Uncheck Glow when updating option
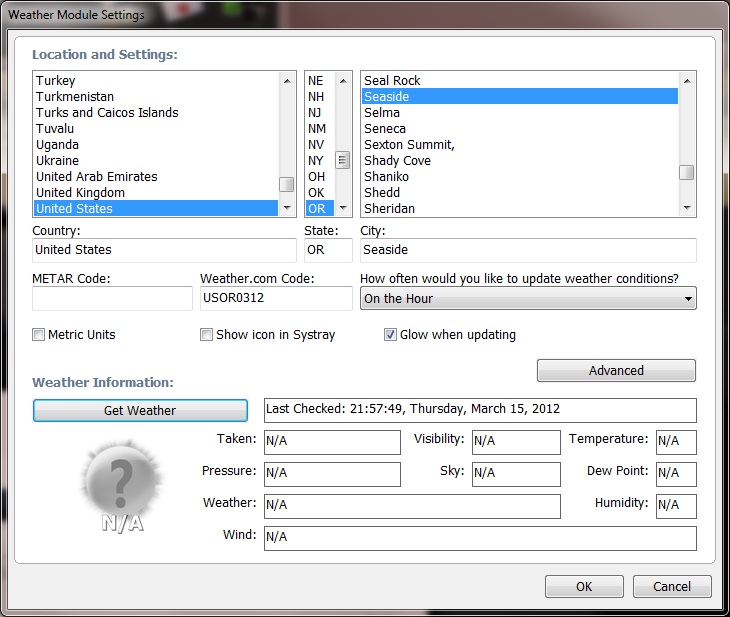The height and width of the screenshot is (617, 730). (x=391, y=335)
